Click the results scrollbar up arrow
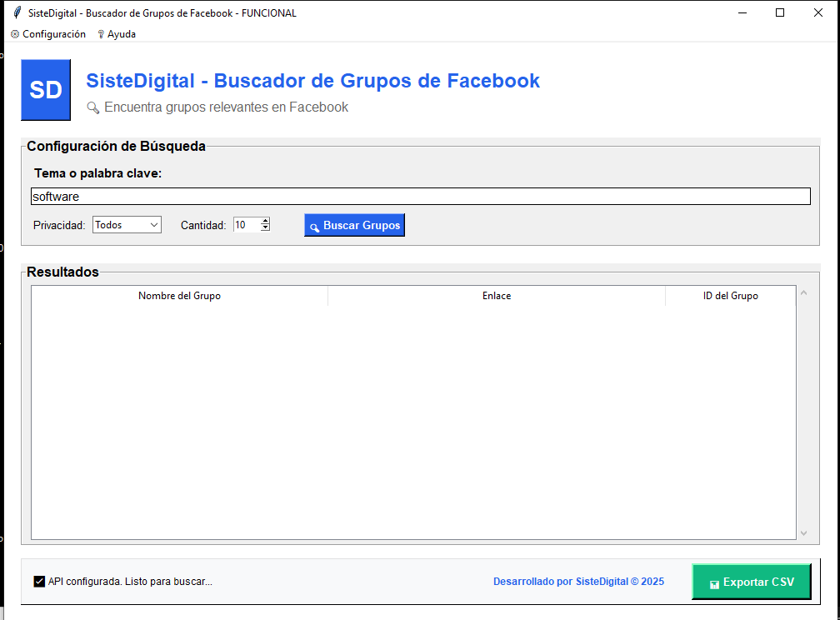This screenshot has height=620, width=840. click(803, 292)
